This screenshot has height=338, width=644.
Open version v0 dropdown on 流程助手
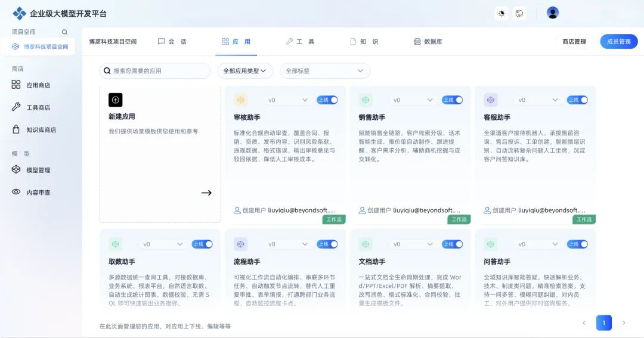(x=287, y=244)
